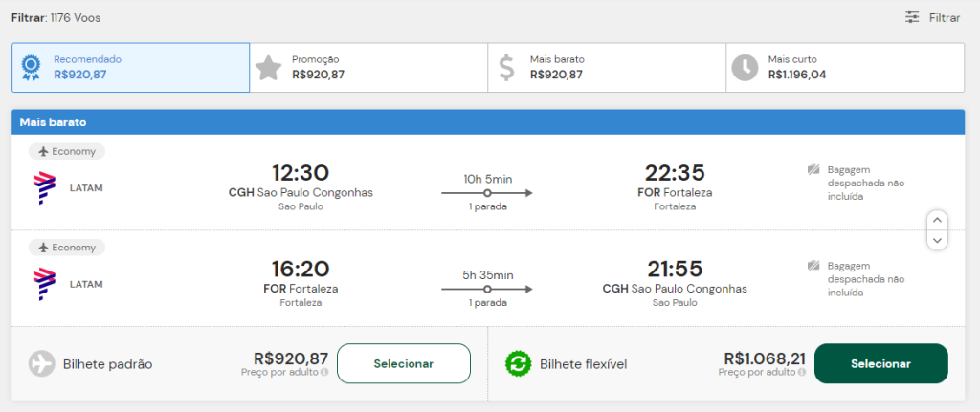Click info icon beside R$920,87 price

click(x=324, y=373)
